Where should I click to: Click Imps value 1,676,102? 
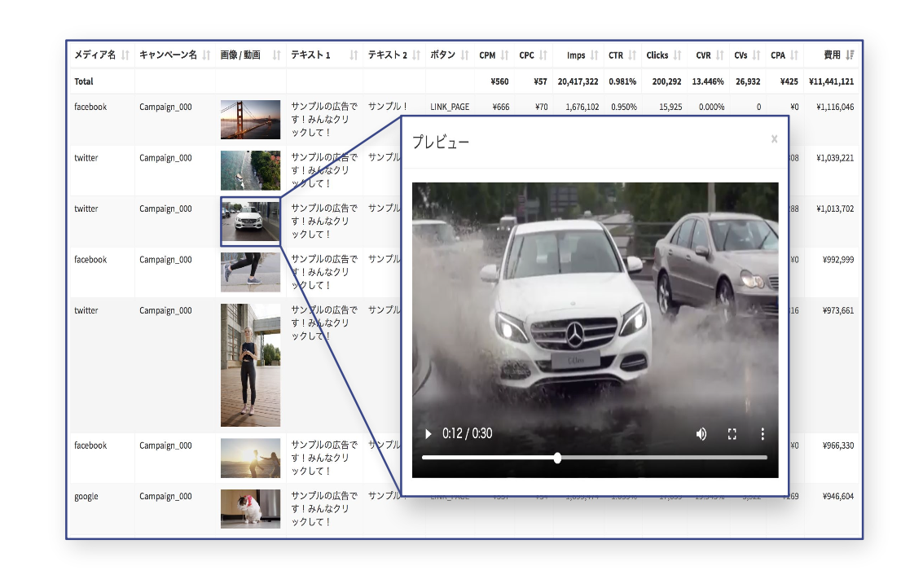pyautogui.click(x=582, y=107)
